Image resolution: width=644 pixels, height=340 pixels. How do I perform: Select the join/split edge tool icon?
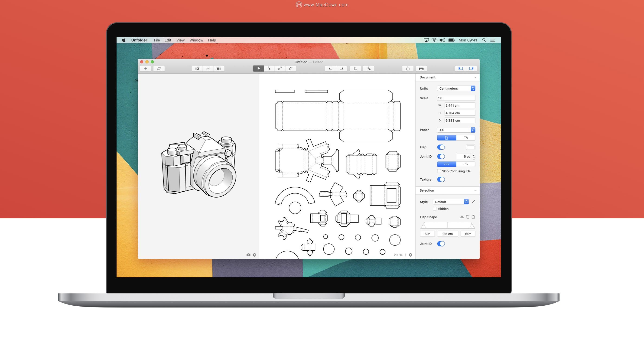280,69
